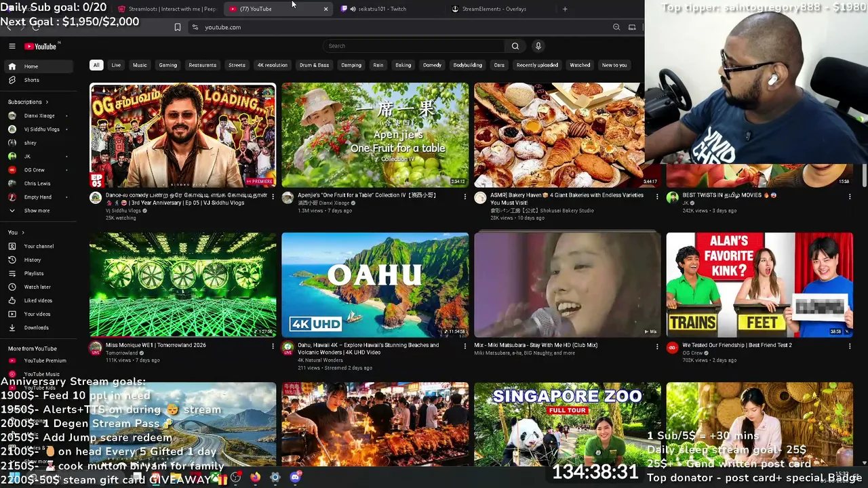The height and width of the screenshot is (488, 868).
Task: Open History in the sidebar
Action: [39, 260]
